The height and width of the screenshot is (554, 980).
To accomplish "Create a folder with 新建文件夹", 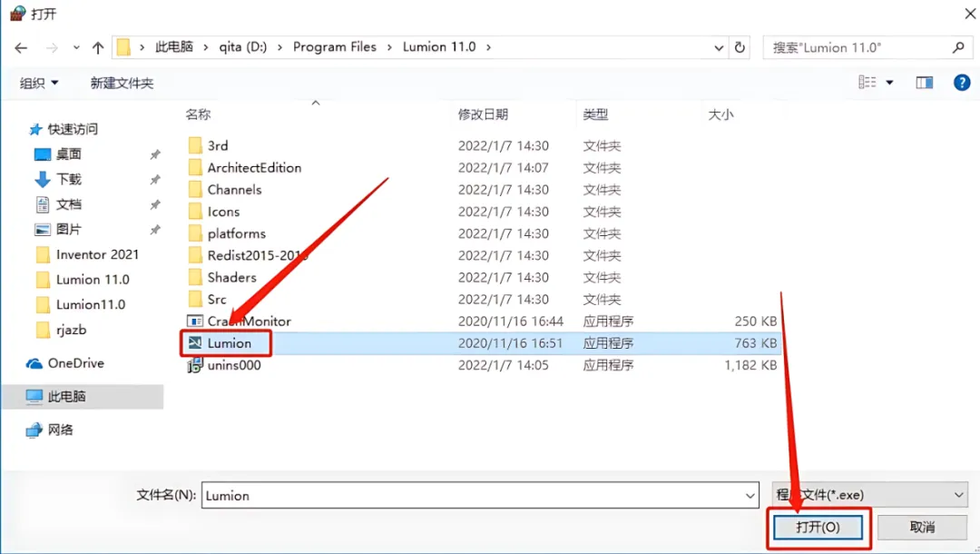I will (122, 83).
